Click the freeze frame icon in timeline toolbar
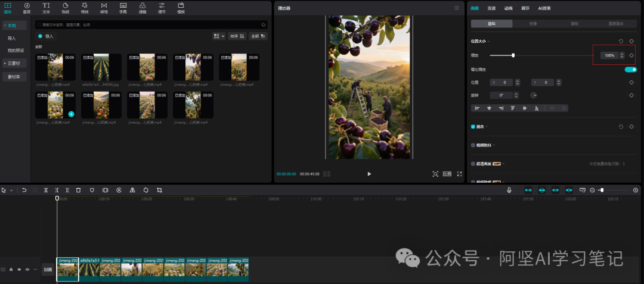 (x=105, y=190)
